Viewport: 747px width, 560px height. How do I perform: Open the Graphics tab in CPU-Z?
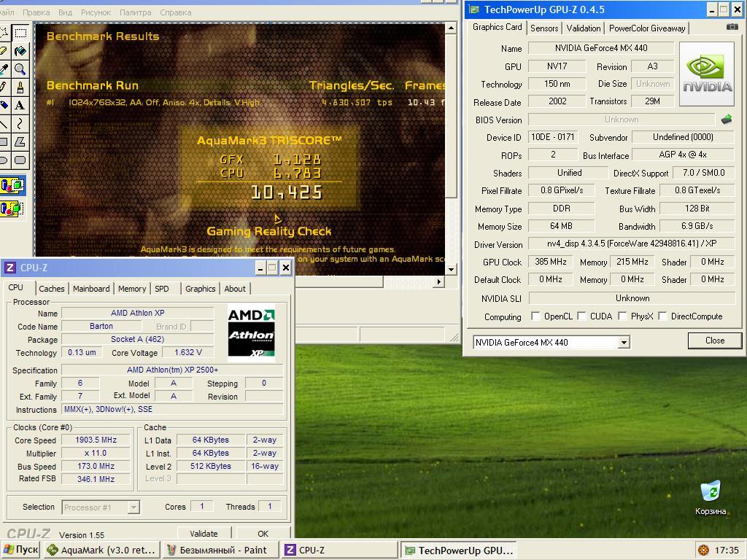(x=200, y=289)
